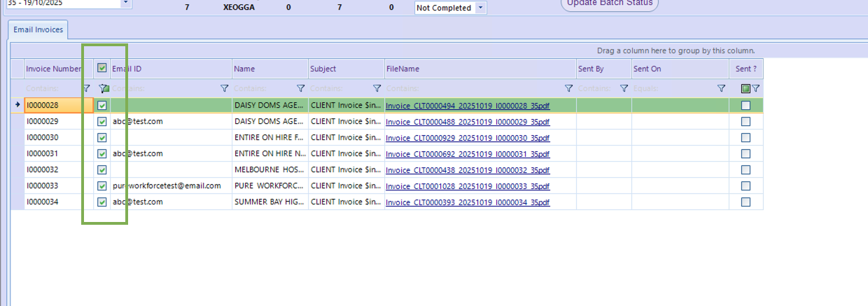This screenshot has height=306, width=868.
Task: Expand the batch date dropdown ending 19/10/2025
Action: click(125, 3)
